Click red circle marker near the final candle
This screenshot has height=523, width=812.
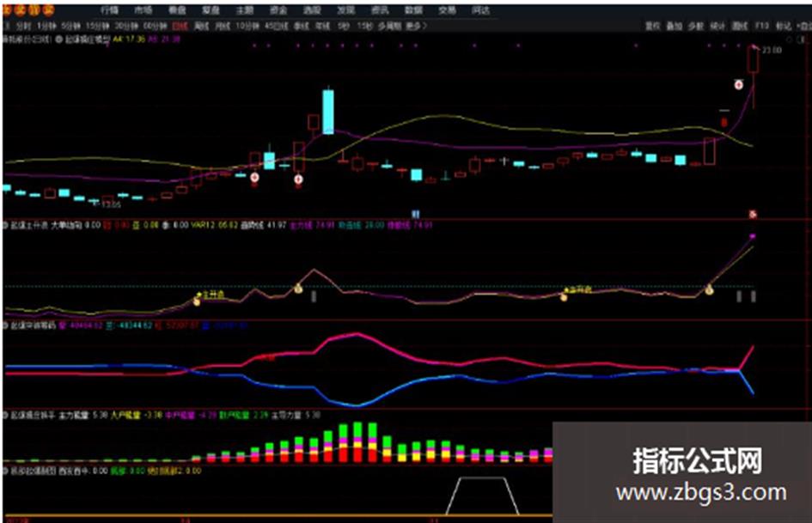click(739, 84)
